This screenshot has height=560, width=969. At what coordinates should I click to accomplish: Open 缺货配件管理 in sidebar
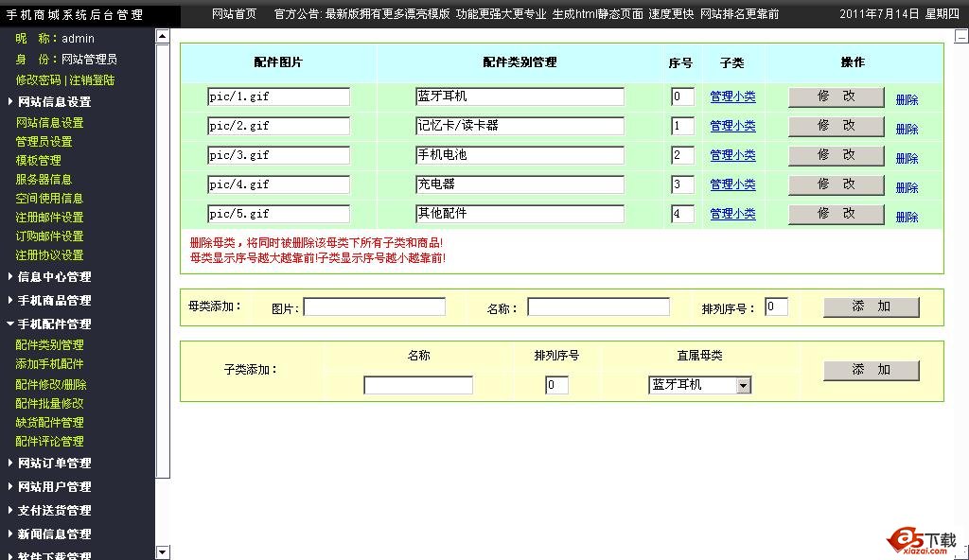click(x=49, y=423)
